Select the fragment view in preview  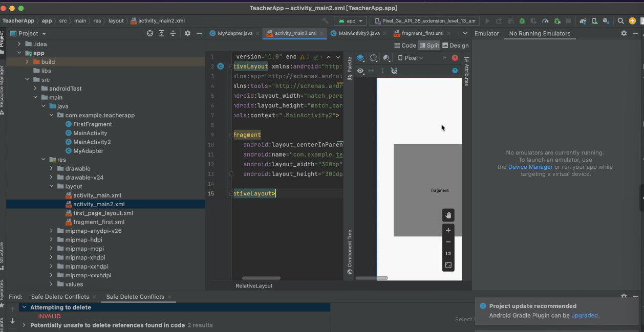[x=427, y=190]
